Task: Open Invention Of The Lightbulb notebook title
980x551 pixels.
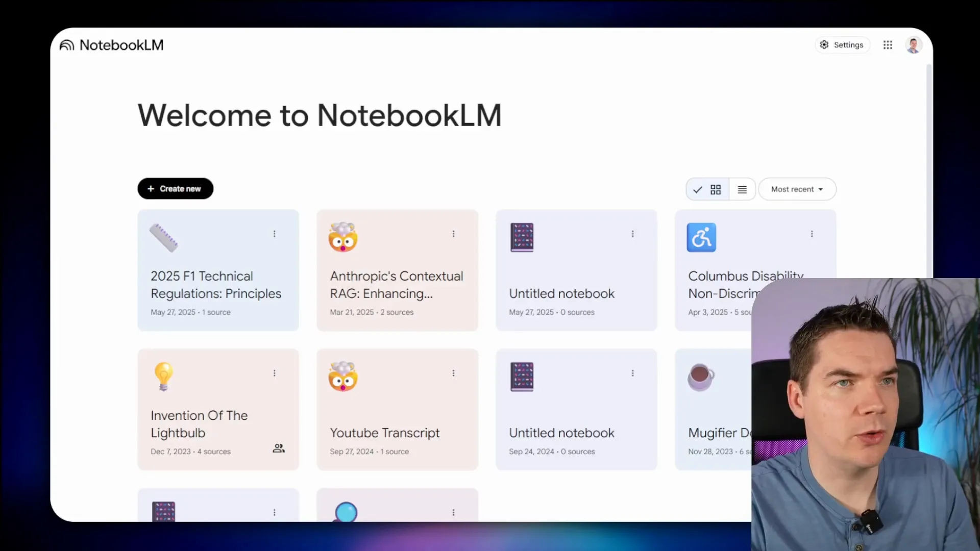Action: point(199,424)
